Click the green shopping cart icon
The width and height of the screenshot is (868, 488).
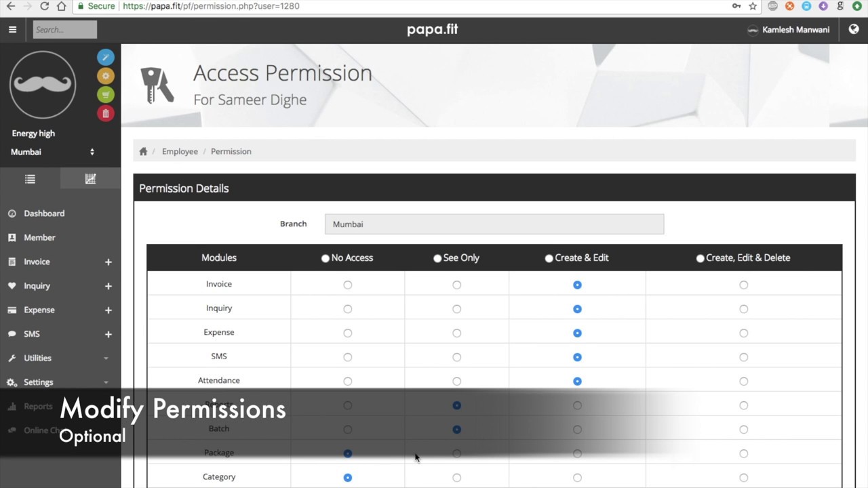point(105,95)
